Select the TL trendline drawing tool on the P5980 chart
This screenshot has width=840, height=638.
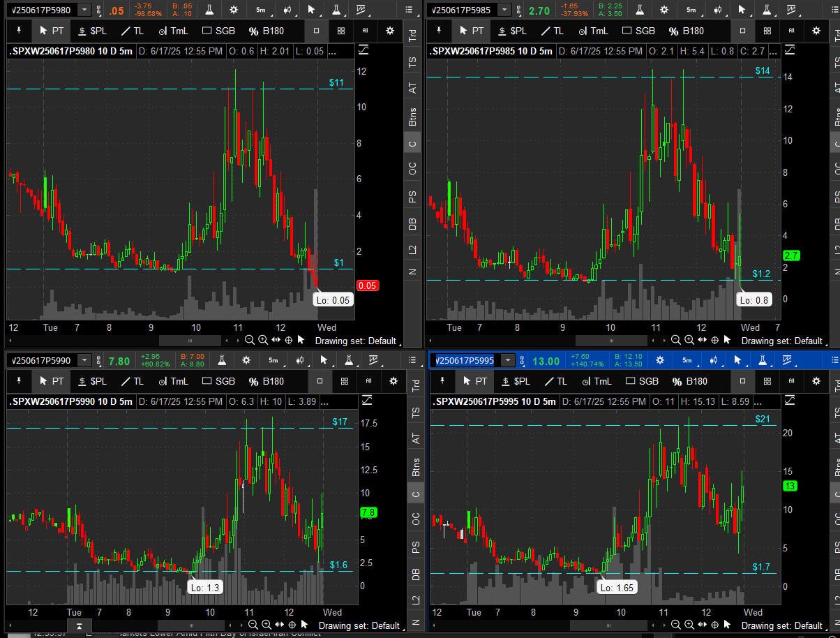tap(132, 31)
